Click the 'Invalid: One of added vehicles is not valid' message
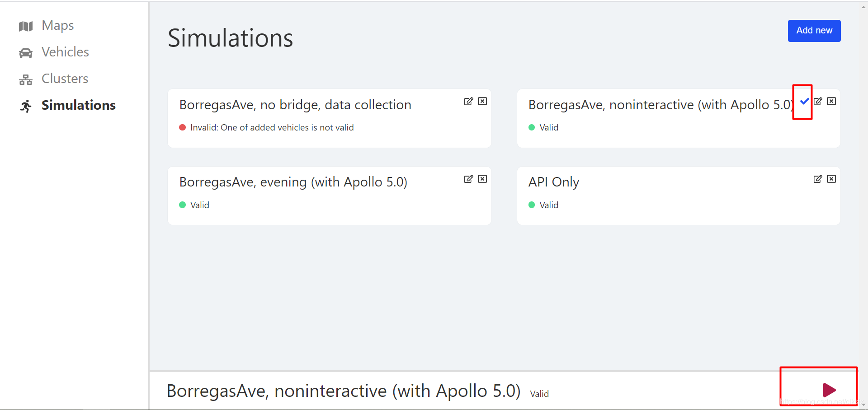The image size is (868, 410). click(x=272, y=128)
